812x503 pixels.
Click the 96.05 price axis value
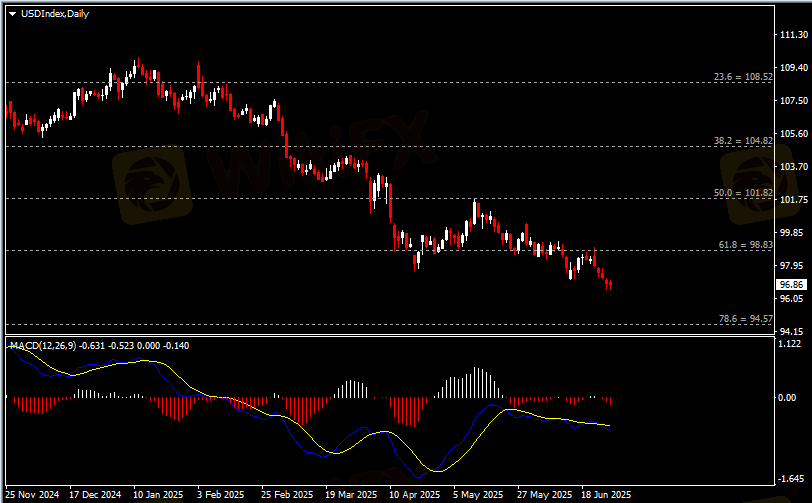click(x=791, y=298)
